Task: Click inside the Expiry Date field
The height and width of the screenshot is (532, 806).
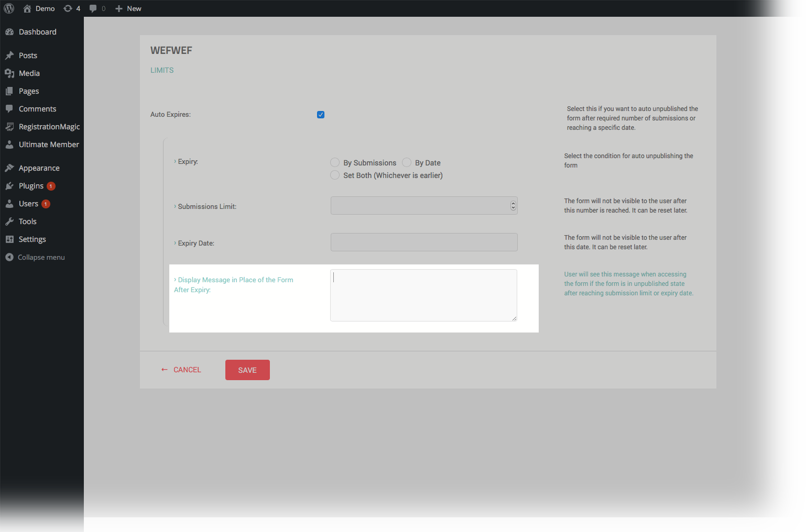Action: (x=423, y=242)
